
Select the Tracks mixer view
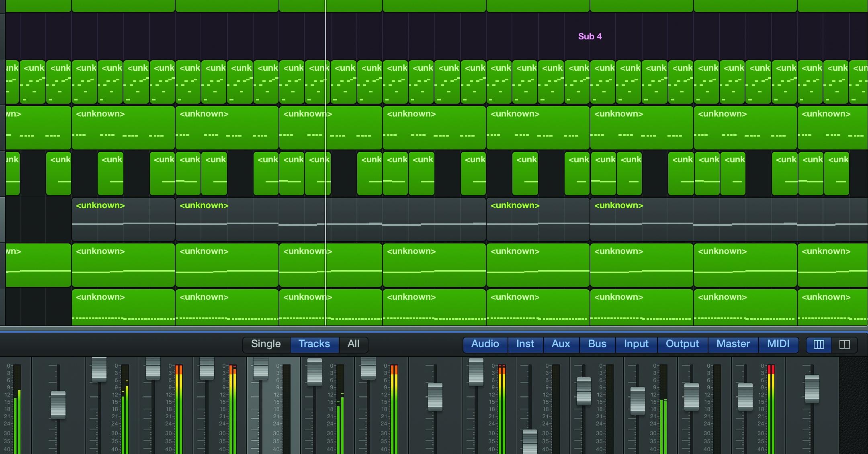pos(314,344)
